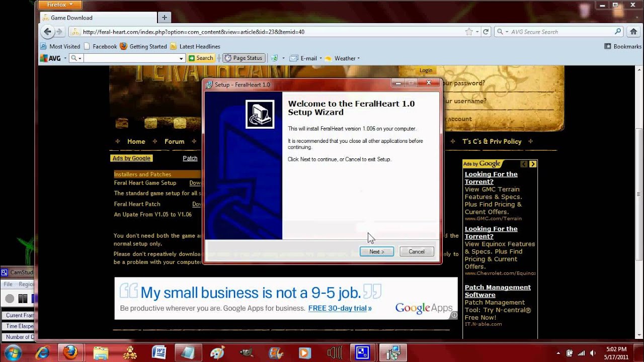The width and height of the screenshot is (644, 362).
Task: Open T's C's & Priv Policy page
Action: pyautogui.click(x=492, y=141)
